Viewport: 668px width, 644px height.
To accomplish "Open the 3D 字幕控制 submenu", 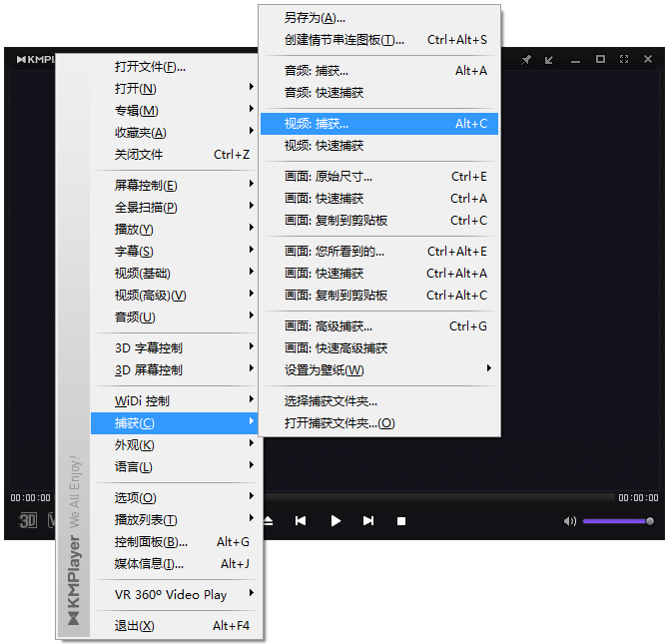I will point(175,348).
